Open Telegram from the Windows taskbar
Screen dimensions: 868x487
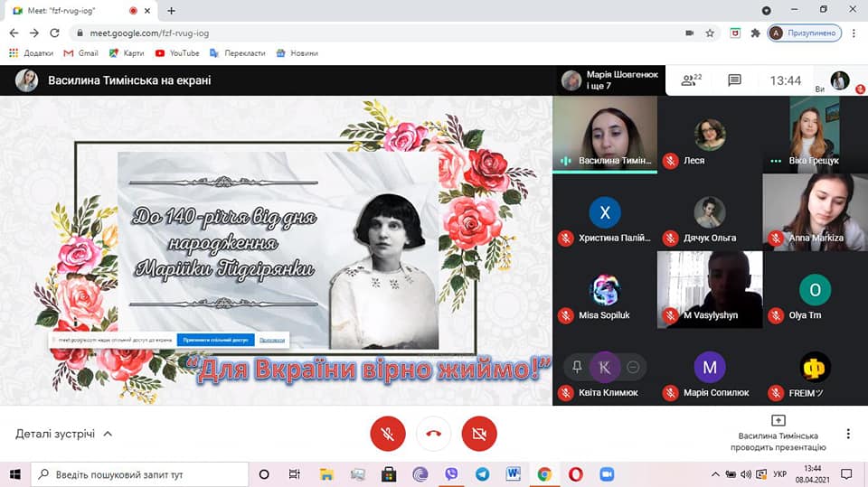[482, 474]
